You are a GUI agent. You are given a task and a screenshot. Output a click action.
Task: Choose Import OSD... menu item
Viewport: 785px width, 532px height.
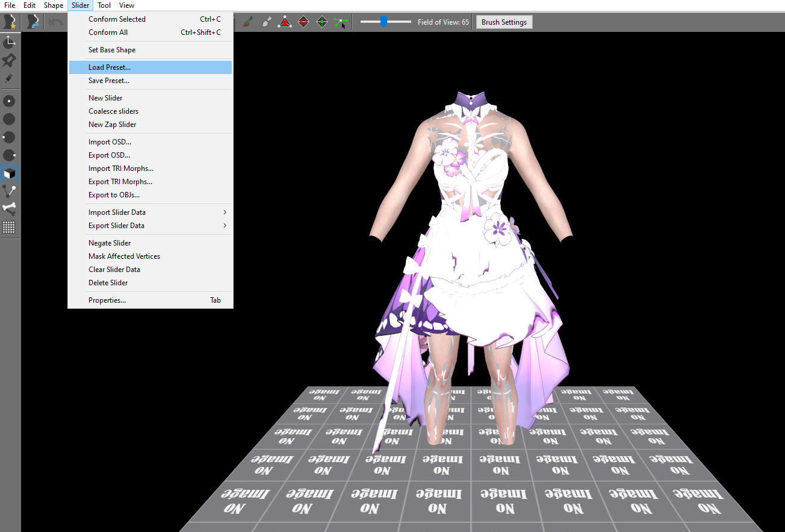coord(150,142)
